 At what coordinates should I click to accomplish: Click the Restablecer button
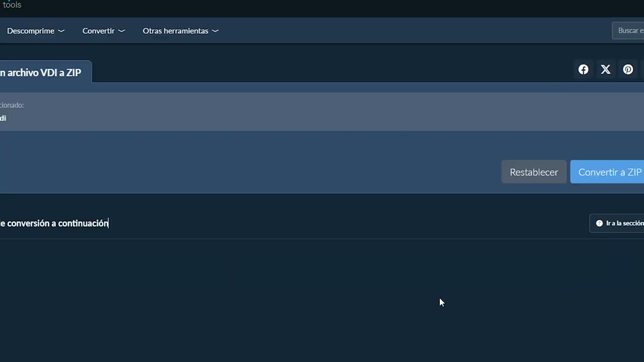click(534, 172)
